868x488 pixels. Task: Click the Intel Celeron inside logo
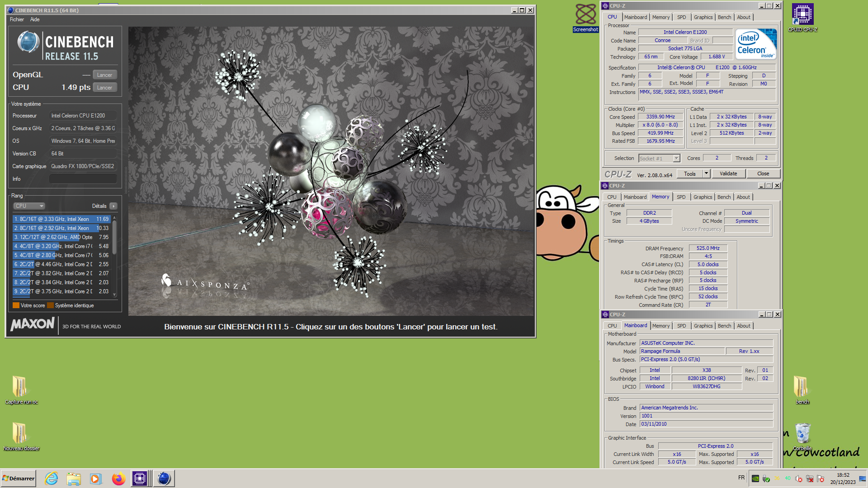pyautogui.click(x=756, y=44)
